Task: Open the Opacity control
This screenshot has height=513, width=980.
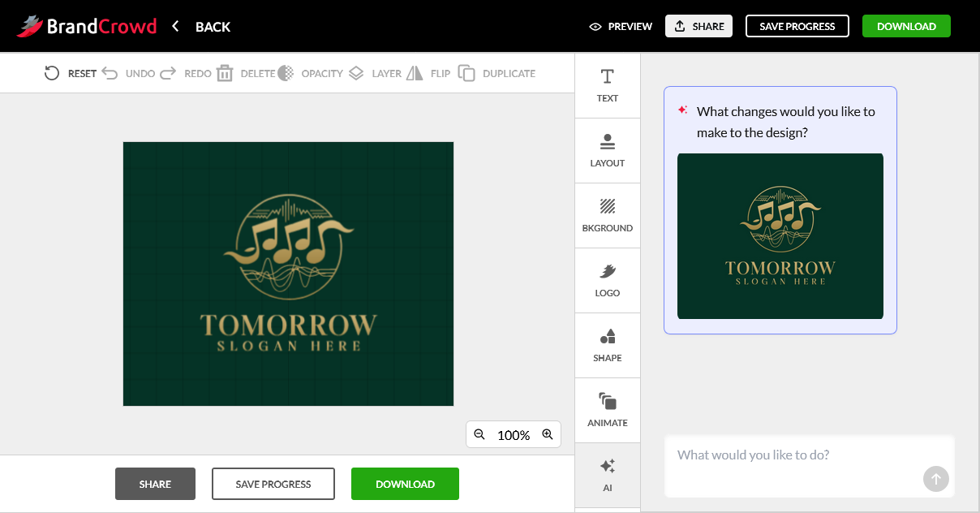Action: click(286, 73)
